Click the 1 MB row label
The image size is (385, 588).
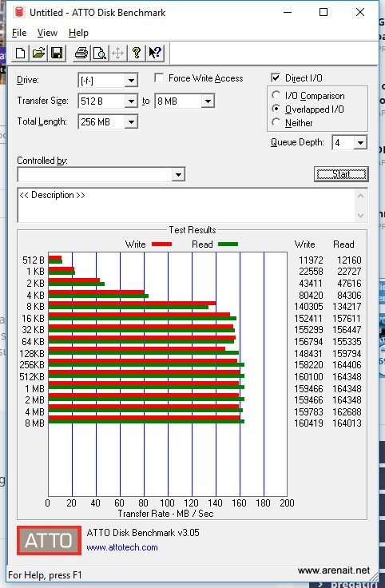[x=34, y=388]
